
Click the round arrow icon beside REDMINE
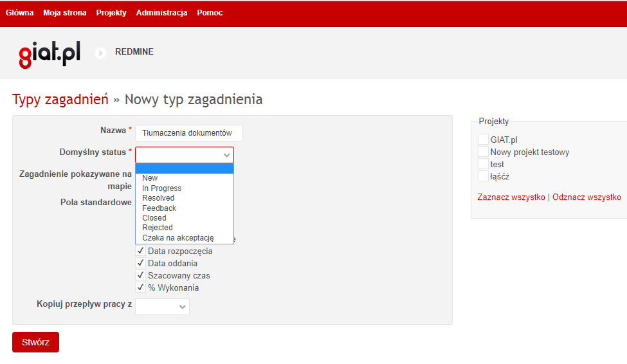pos(100,53)
